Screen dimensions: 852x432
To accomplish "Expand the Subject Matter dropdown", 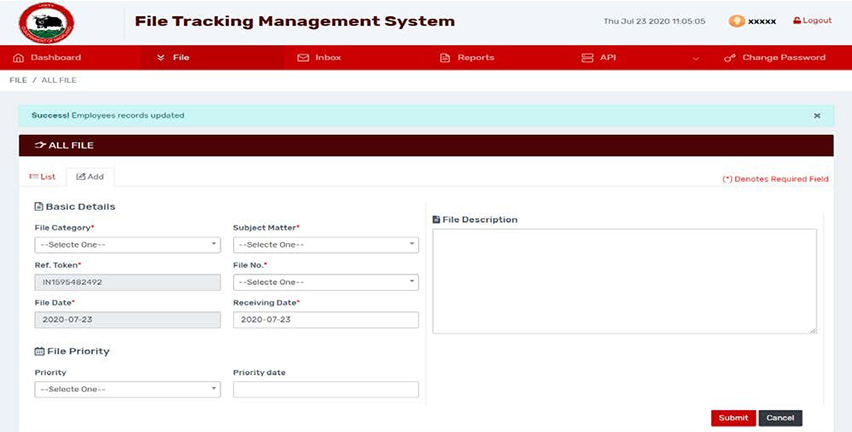I will pos(325,245).
